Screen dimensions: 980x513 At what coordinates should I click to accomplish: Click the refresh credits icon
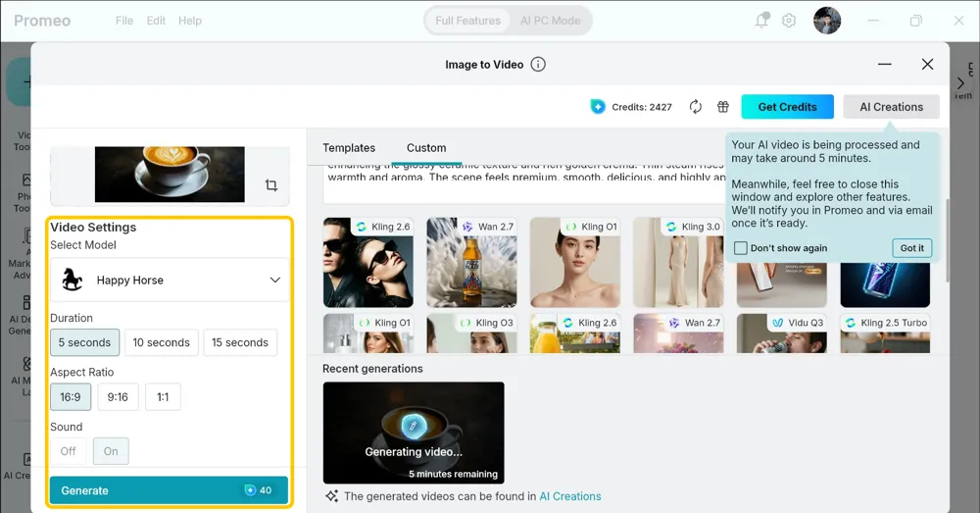coord(695,107)
